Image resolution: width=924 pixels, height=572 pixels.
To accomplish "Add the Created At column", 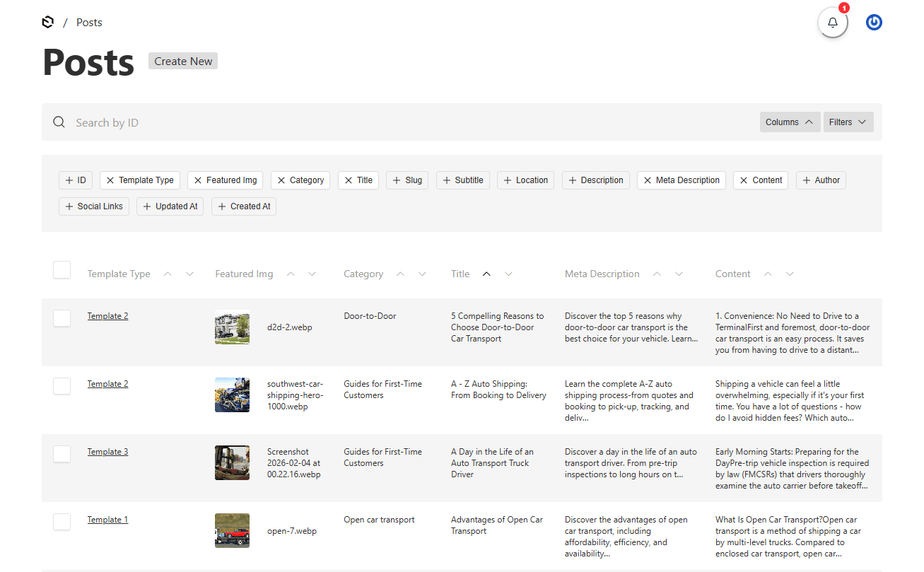I will 244,206.
